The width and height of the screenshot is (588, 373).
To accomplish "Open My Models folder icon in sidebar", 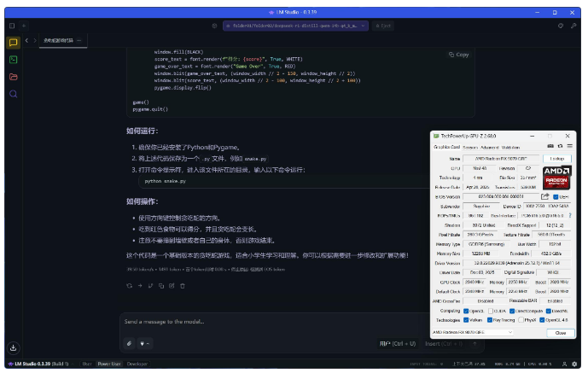I will [14, 77].
